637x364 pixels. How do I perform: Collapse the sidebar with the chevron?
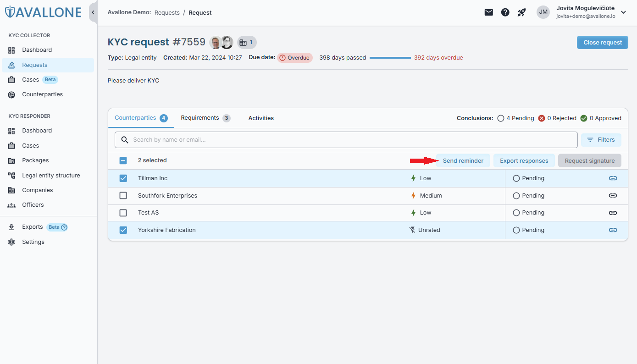tap(93, 12)
